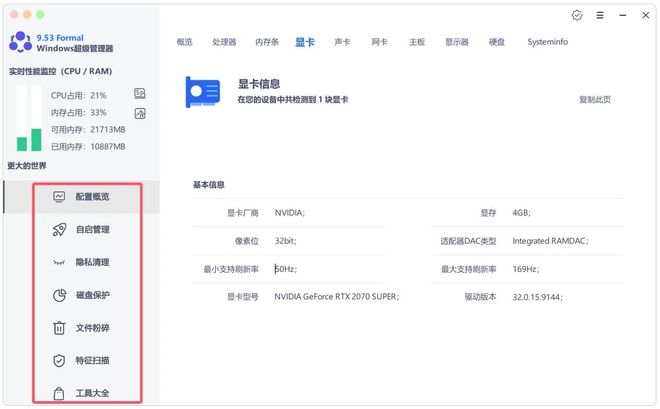Click the 60Hz minimum refresh rate field
The height and width of the screenshot is (409, 660).
(286, 269)
